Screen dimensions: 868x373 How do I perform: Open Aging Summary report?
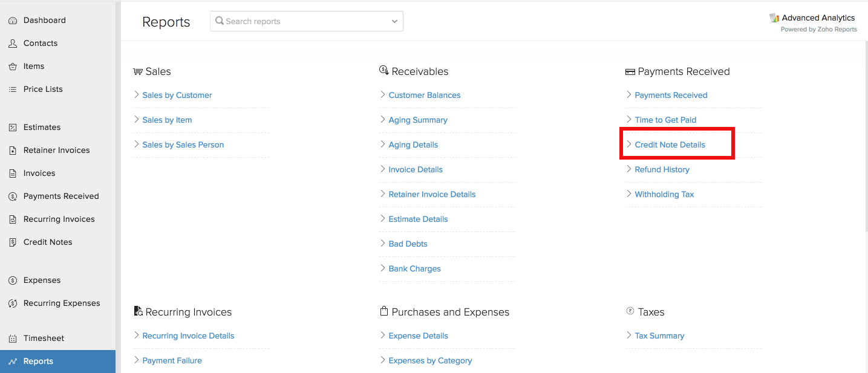point(418,120)
